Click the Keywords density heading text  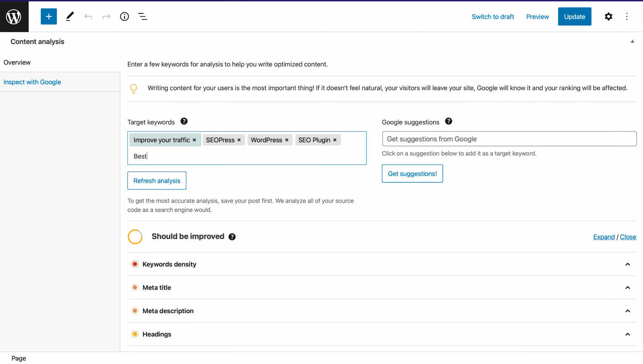click(169, 264)
